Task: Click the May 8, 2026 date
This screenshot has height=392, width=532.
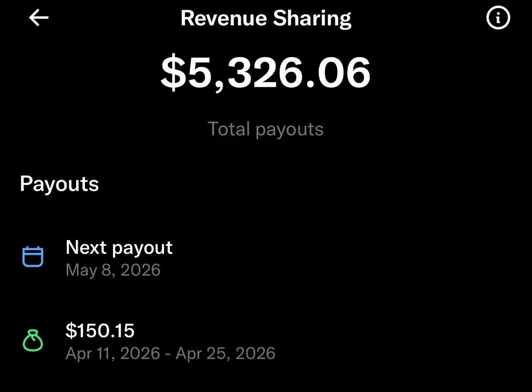Action: [x=113, y=270]
